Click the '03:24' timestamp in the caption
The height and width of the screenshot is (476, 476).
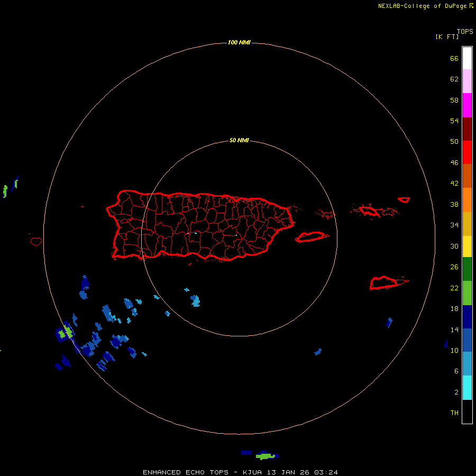pos(326,472)
